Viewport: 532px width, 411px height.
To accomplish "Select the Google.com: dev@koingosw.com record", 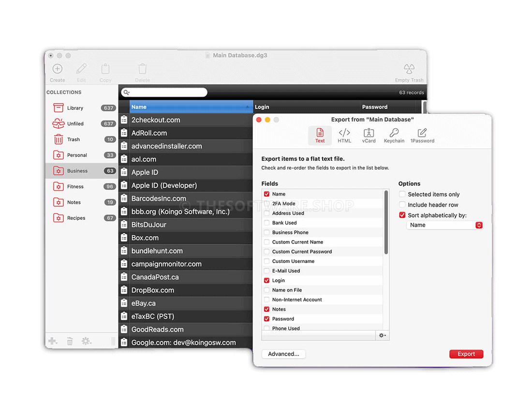I will click(x=186, y=342).
